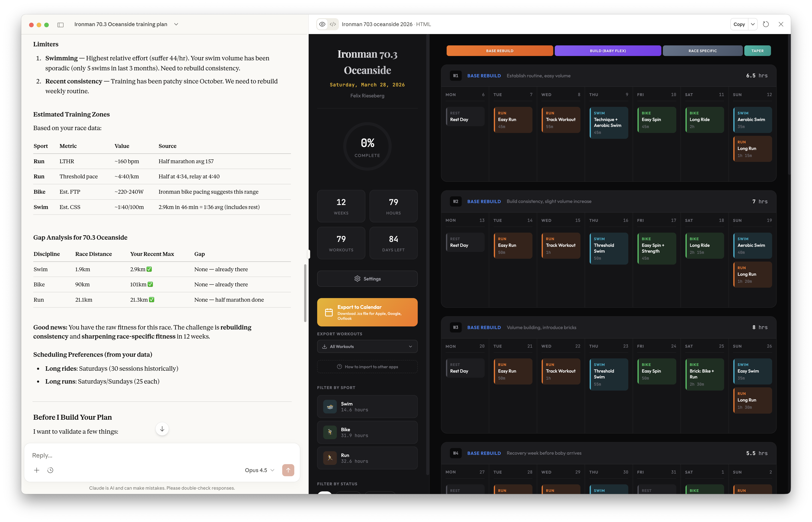Screen dimensions: 812x522
Task: Open the Settings gear button
Action: tap(367, 279)
